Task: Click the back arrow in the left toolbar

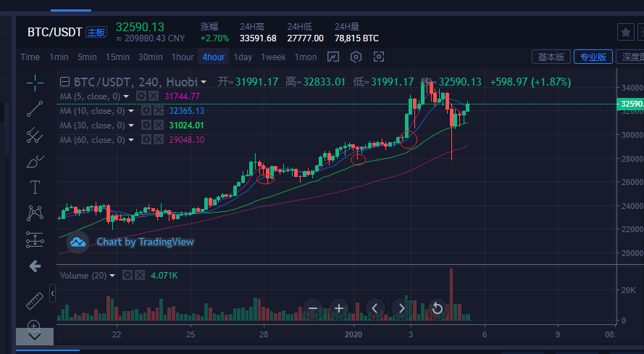Action: click(35, 266)
